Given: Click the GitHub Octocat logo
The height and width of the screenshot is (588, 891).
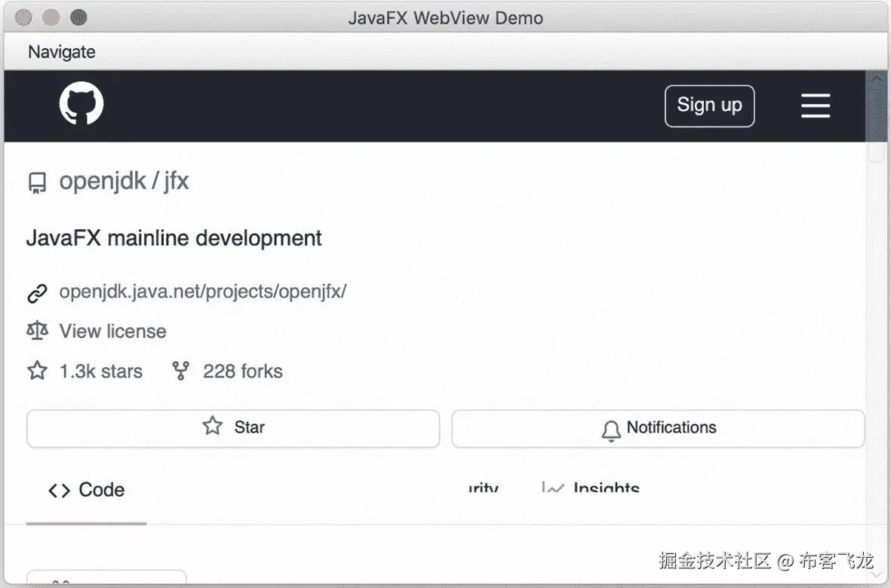Looking at the screenshot, I should point(81,103).
